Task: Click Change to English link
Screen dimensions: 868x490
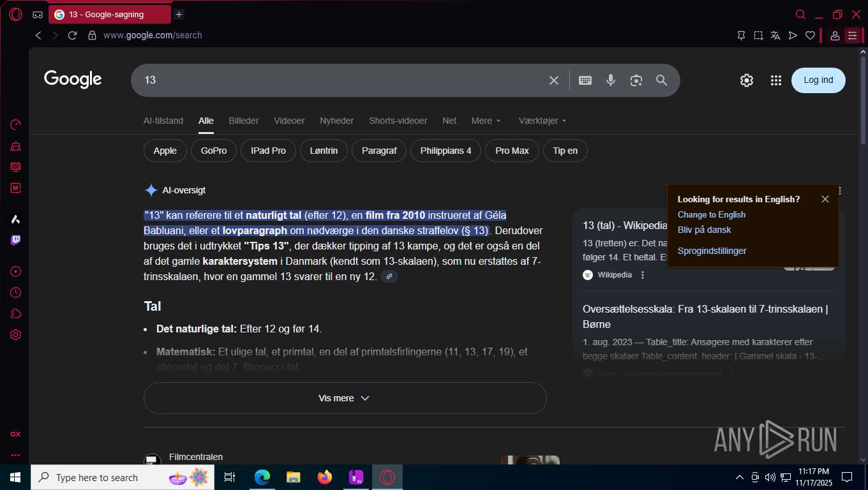Action: click(x=712, y=215)
